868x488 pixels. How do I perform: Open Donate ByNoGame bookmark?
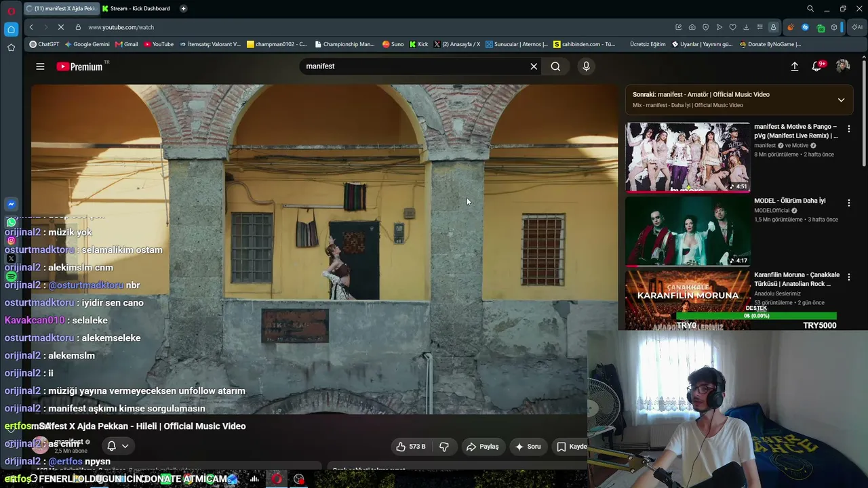pos(770,44)
